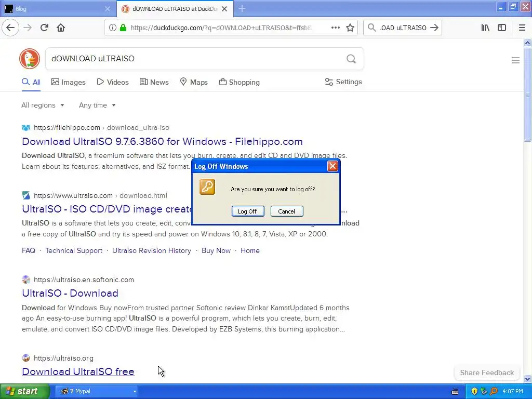Open the browser hamburger menu

[522, 28]
